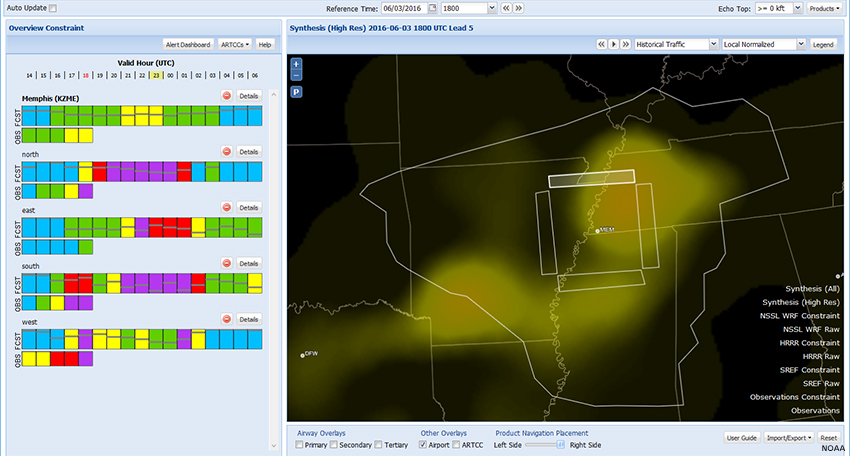Rewind the map animation
The image size is (850, 456).
pyautogui.click(x=601, y=44)
